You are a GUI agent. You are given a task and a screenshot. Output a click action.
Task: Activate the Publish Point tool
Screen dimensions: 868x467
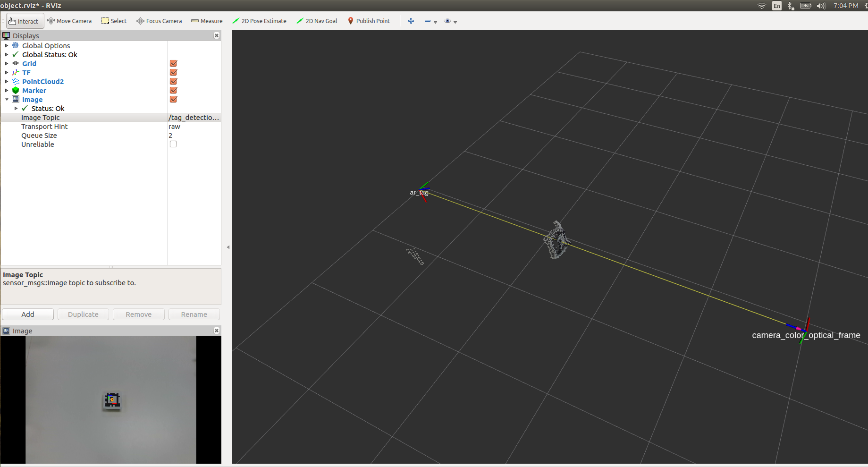[369, 21]
